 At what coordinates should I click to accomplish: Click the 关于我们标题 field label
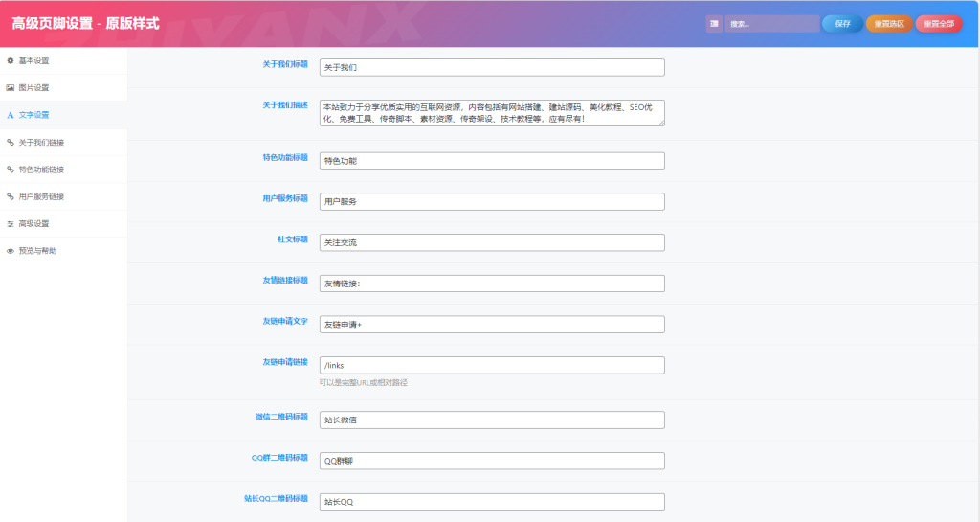coord(285,64)
